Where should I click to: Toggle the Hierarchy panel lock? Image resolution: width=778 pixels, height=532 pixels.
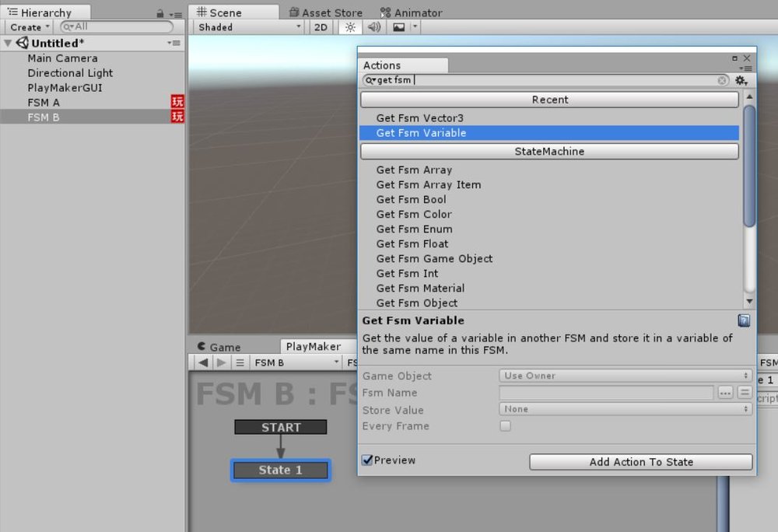click(159, 14)
